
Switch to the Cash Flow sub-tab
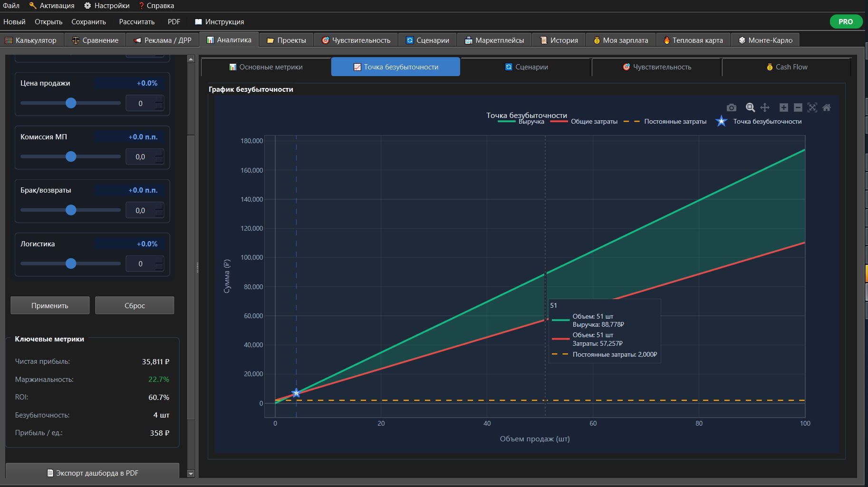pyautogui.click(x=786, y=67)
